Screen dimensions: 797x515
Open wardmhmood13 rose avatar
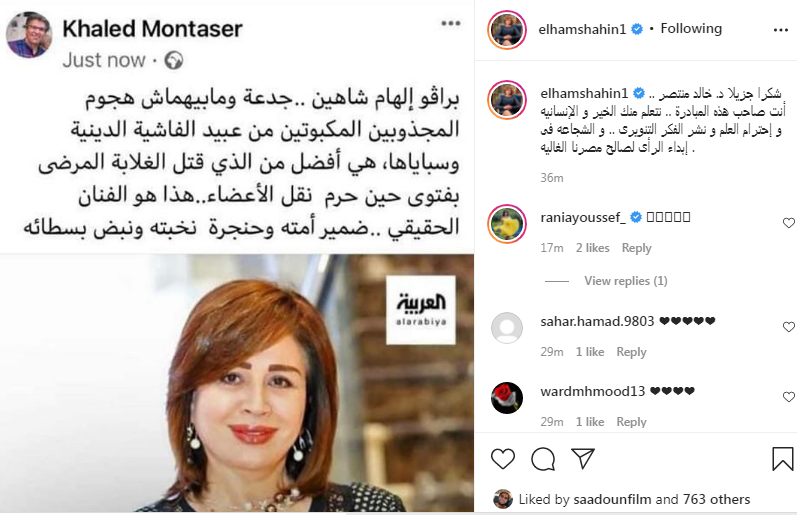click(x=507, y=398)
